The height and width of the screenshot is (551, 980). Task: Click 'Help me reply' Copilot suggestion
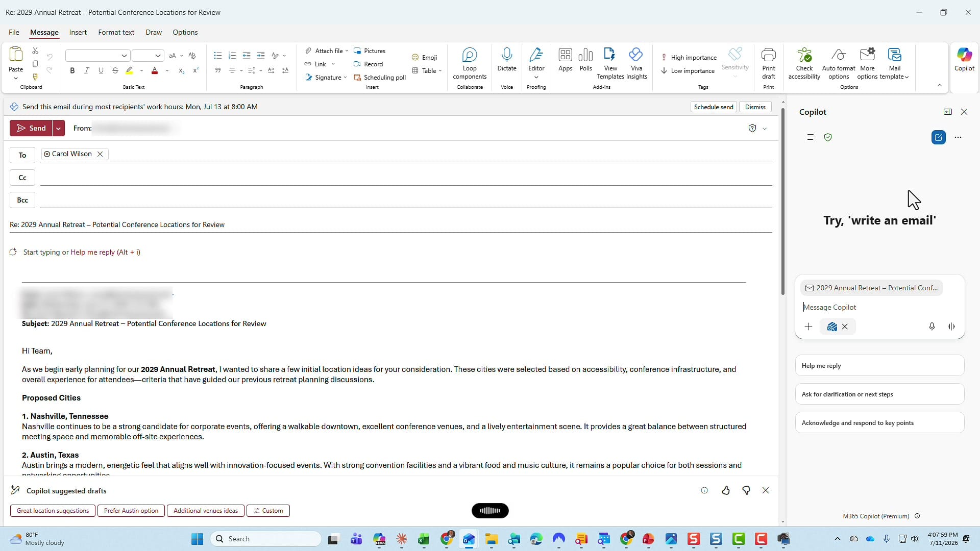pos(879,366)
